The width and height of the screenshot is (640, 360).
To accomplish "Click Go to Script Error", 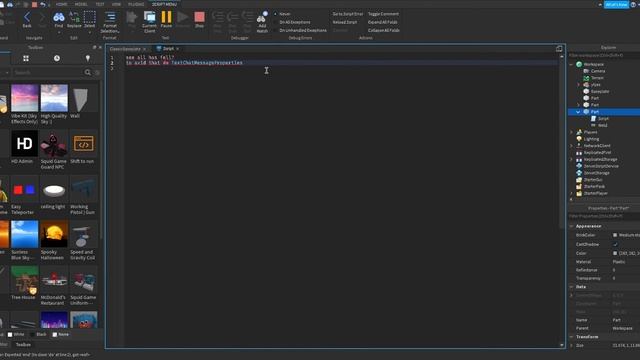I will pyautogui.click(x=347, y=14).
